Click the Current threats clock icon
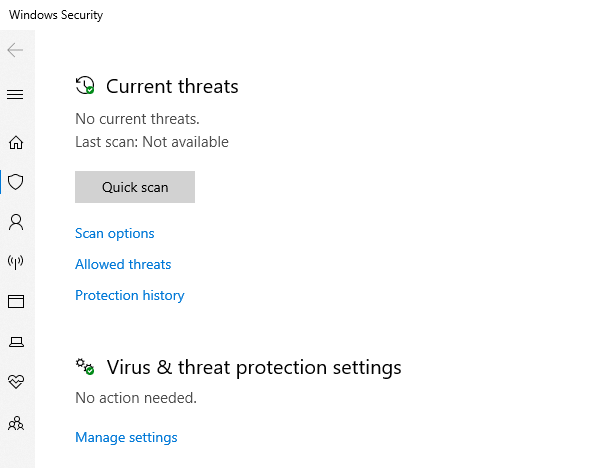599x468 pixels. coord(85,85)
